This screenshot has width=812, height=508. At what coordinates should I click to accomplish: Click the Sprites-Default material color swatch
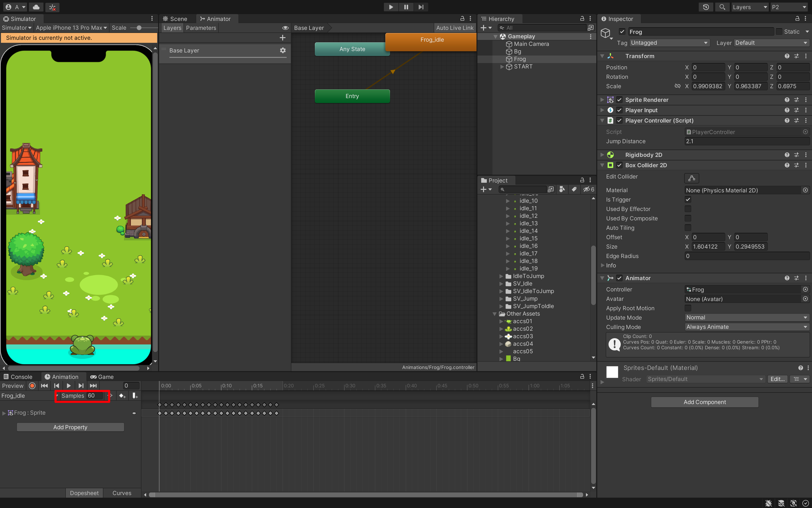[x=612, y=372]
